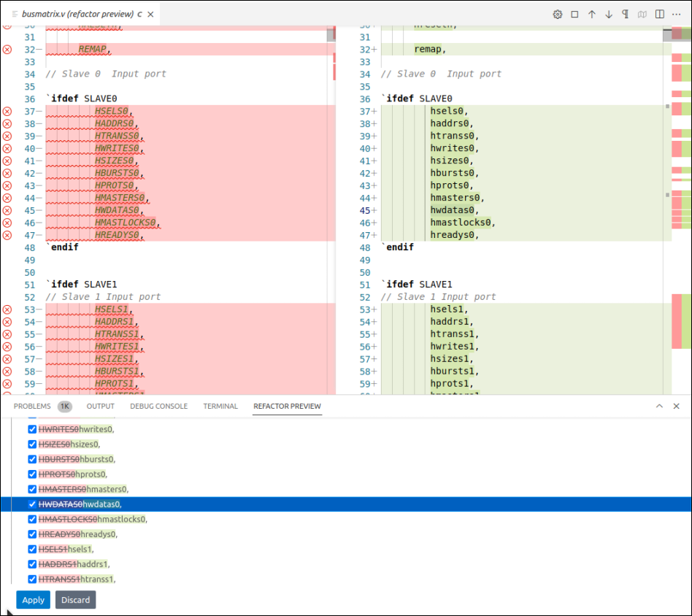
Task: Open the Settings gear icon in editor toolbar
Action: pyautogui.click(x=557, y=14)
